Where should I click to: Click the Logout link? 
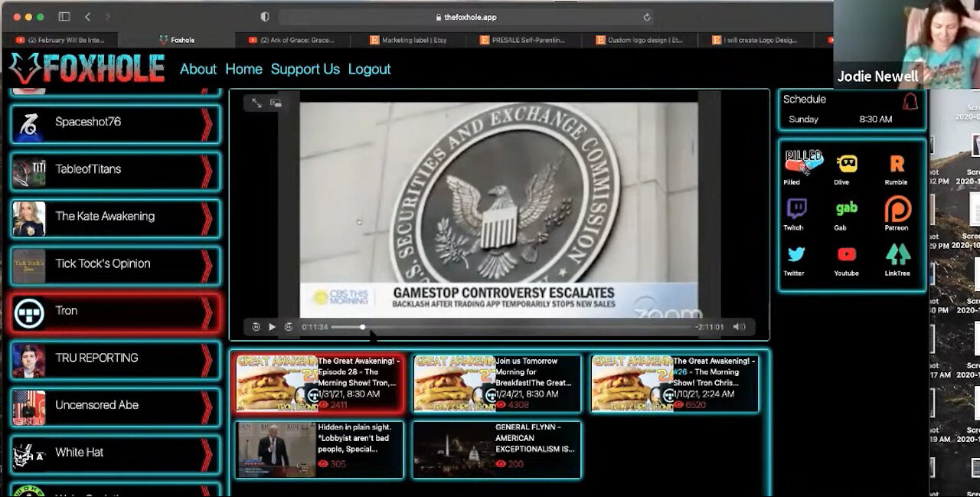pos(369,69)
